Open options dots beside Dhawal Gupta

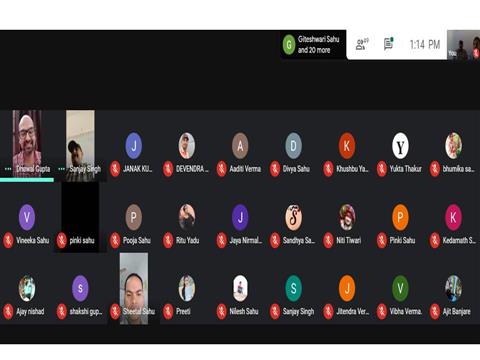pos(8,169)
